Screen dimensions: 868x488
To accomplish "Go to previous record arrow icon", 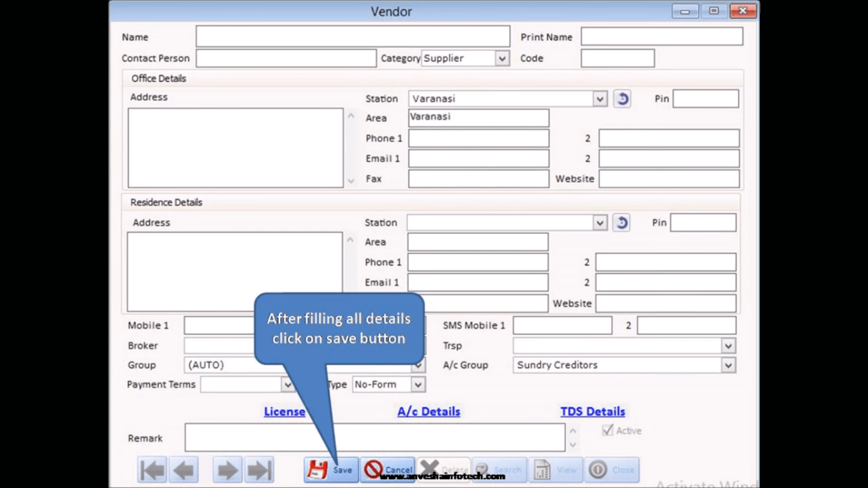I will [x=184, y=470].
